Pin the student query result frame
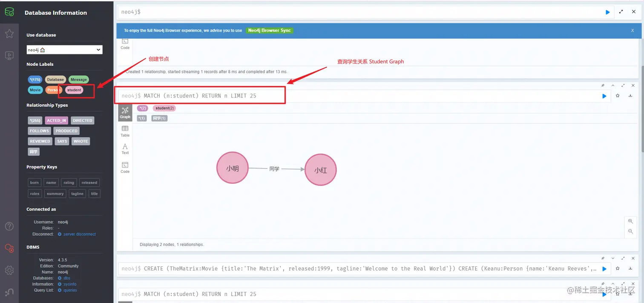 click(603, 86)
